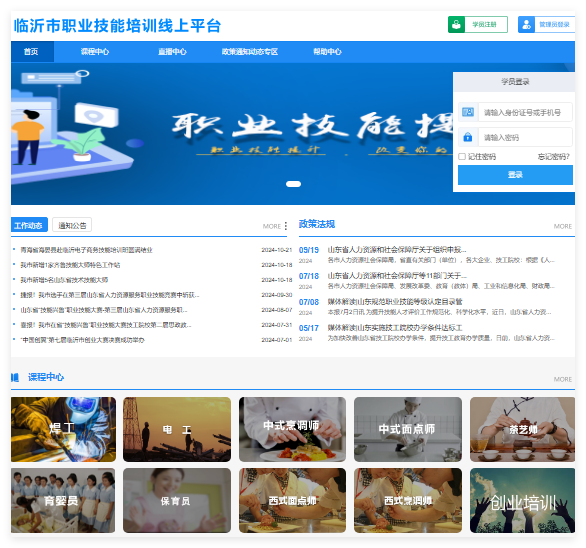586x548 pixels.
Task: Click the 学员注册 button
Action: pyautogui.click(x=478, y=25)
